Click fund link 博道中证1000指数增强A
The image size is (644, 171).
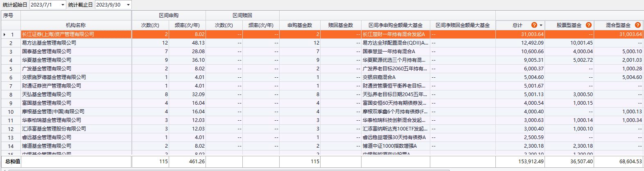[x=390, y=146]
